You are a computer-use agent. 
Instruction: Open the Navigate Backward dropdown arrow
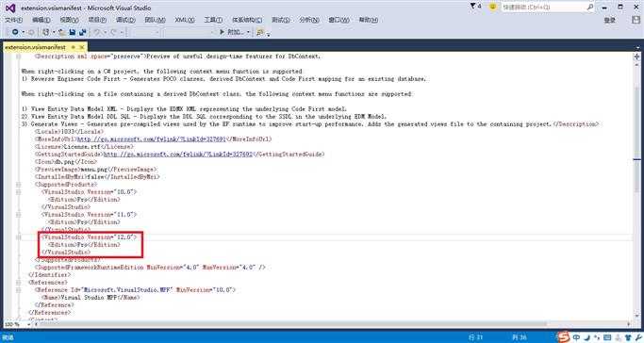(23, 32)
